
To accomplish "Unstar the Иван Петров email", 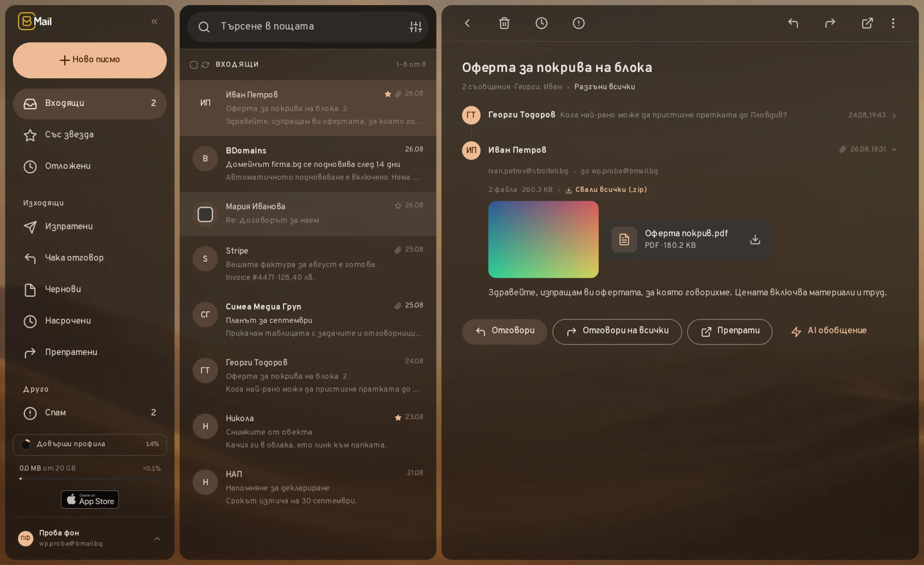I will coord(387,94).
